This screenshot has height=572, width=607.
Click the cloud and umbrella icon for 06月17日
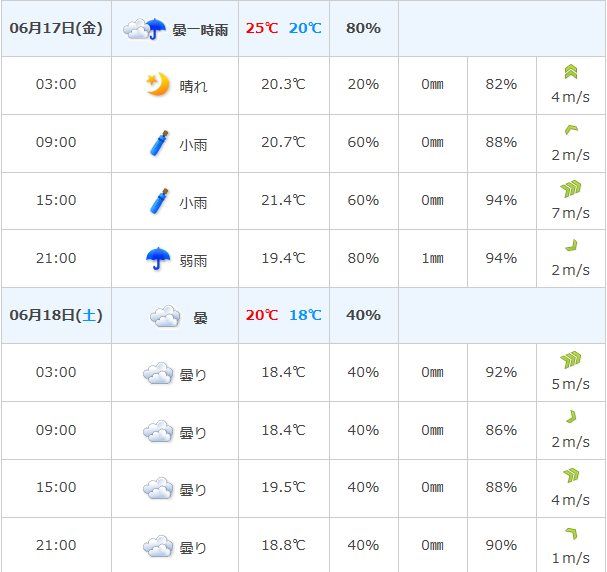(144, 29)
